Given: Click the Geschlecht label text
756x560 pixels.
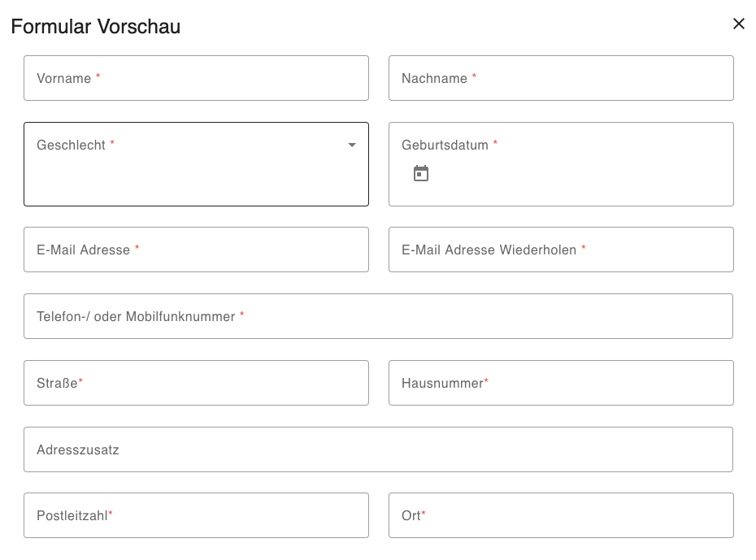Looking at the screenshot, I should tap(71, 145).
